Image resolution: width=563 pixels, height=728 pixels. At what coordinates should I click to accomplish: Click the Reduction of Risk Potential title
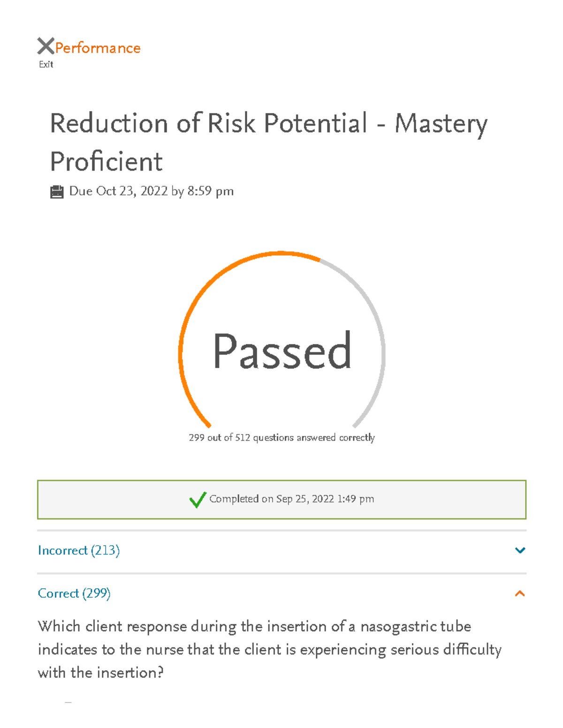[269, 124]
